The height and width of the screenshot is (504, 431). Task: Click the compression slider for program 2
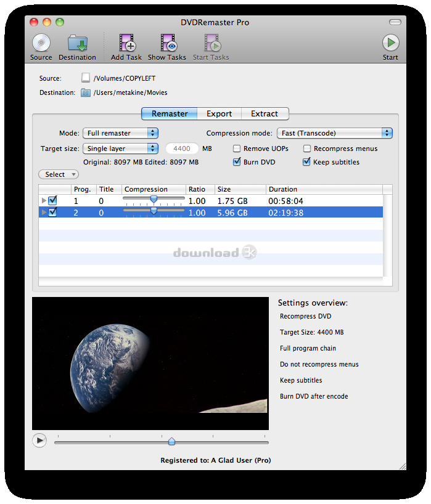point(154,211)
